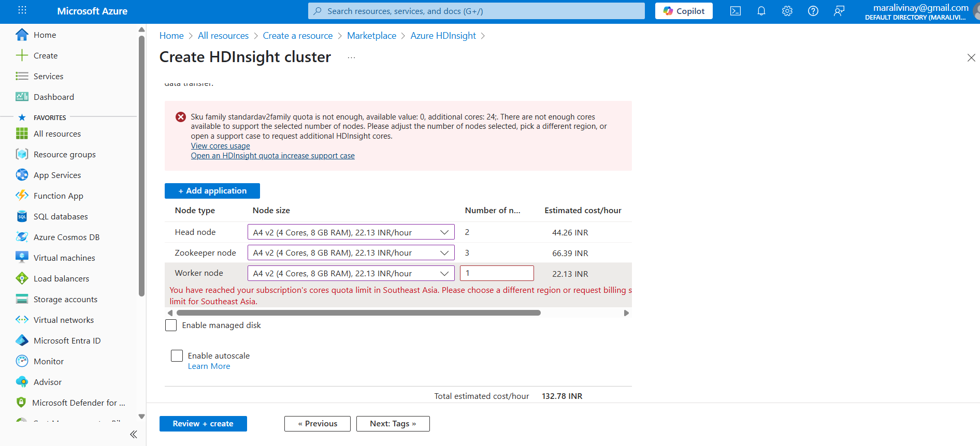The image size is (980, 446).
Task: Collapse the sidebar with the double chevron
Action: point(134,434)
